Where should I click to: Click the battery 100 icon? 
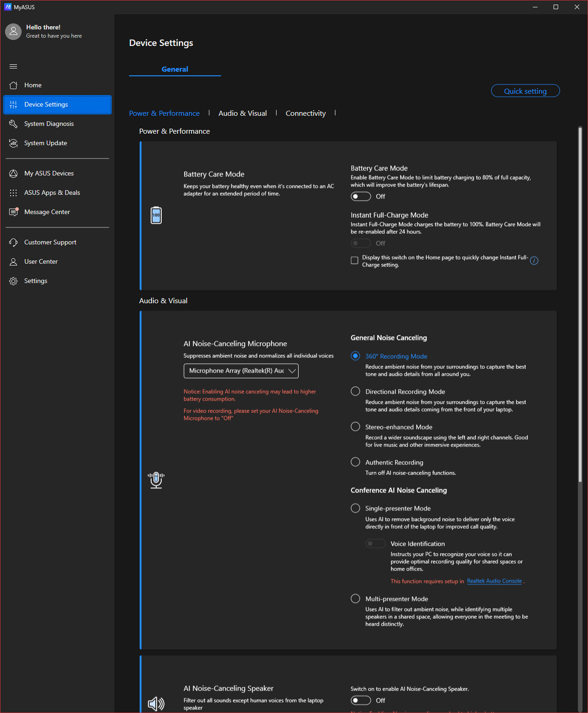[x=156, y=215]
